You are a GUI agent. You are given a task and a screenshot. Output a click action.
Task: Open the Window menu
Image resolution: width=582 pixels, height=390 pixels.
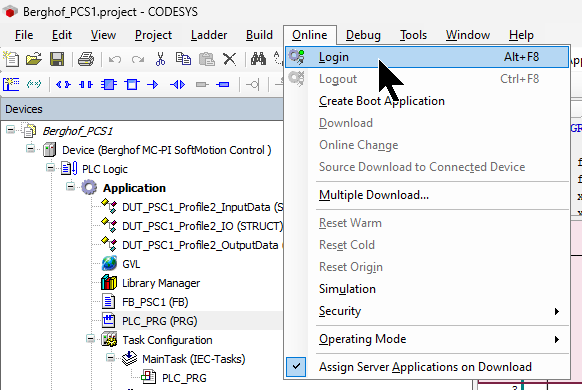468,35
